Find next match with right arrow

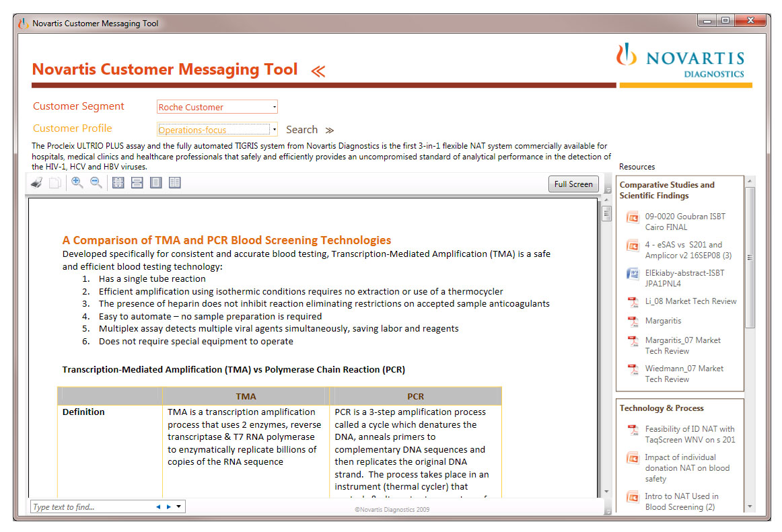[x=168, y=507]
